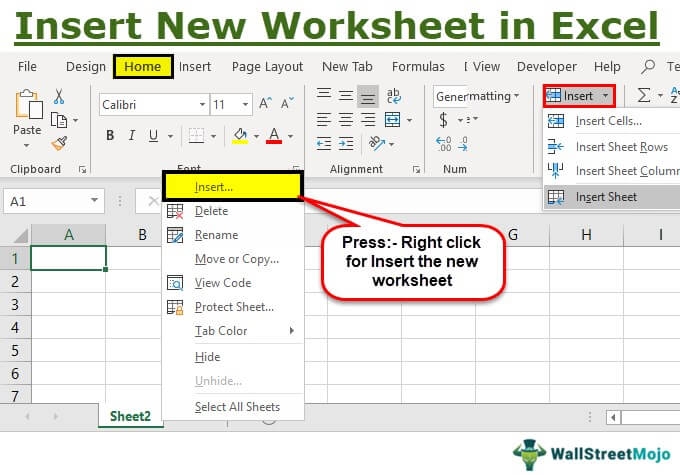The height and width of the screenshot is (475, 680).
Task: Select the Cut scissors icon
Action: click(59, 97)
